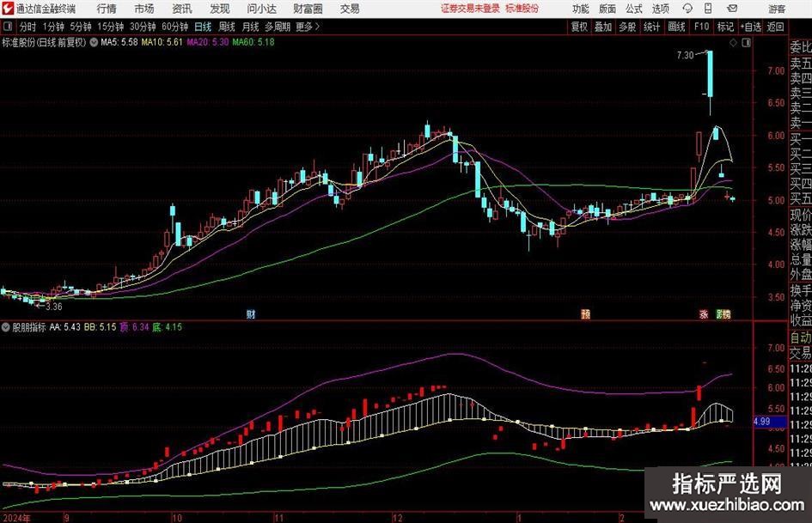Switch to the 1分钟 period
The height and width of the screenshot is (523, 812).
tap(52, 27)
